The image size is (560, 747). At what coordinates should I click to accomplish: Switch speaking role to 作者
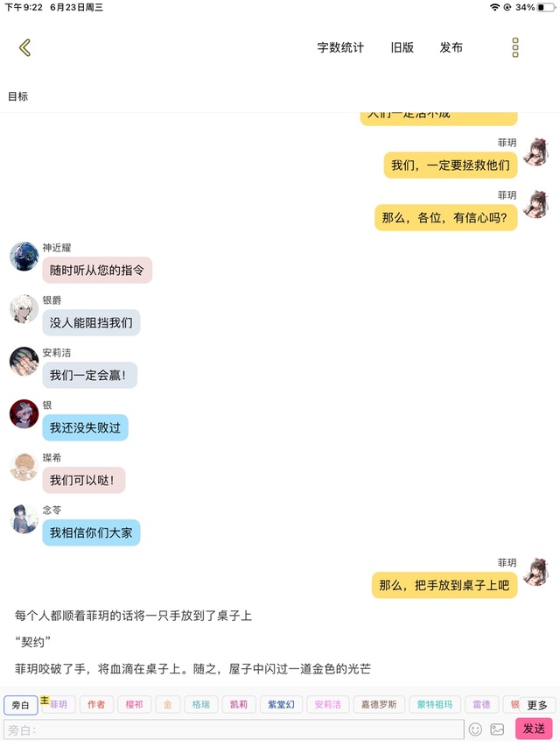(96, 704)
